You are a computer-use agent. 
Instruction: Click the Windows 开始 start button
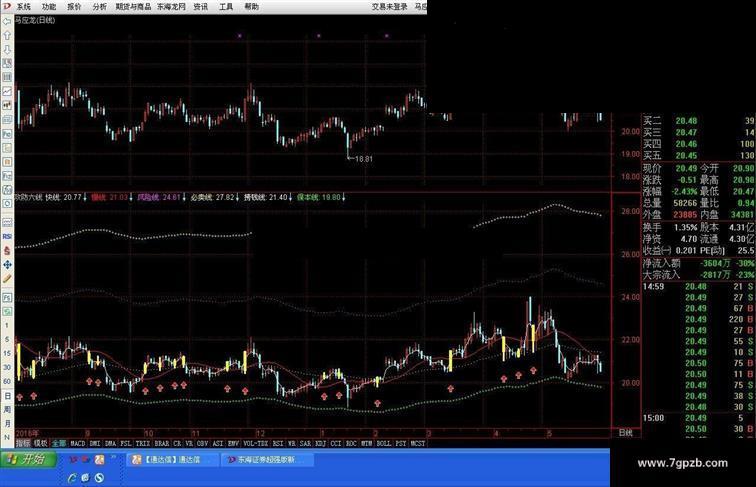29,459
